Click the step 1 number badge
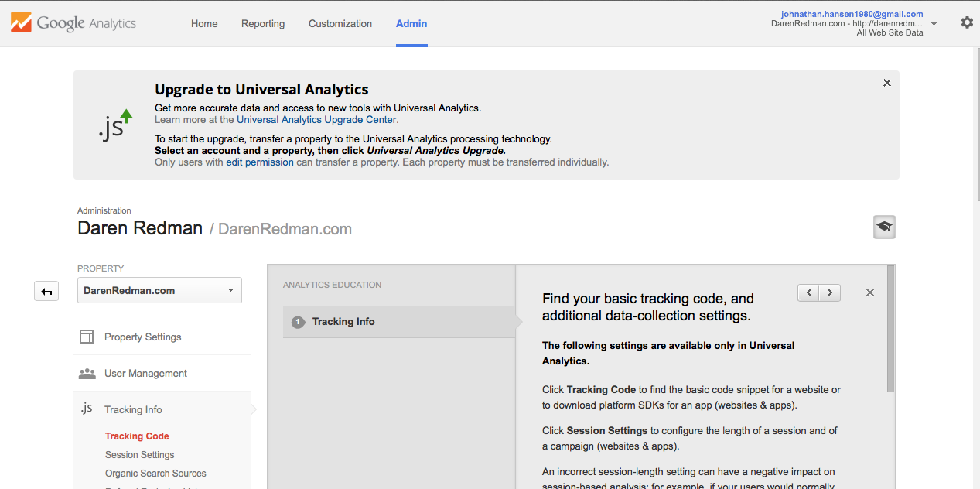This screenshot has width=980, height=489. click(298, 322)
